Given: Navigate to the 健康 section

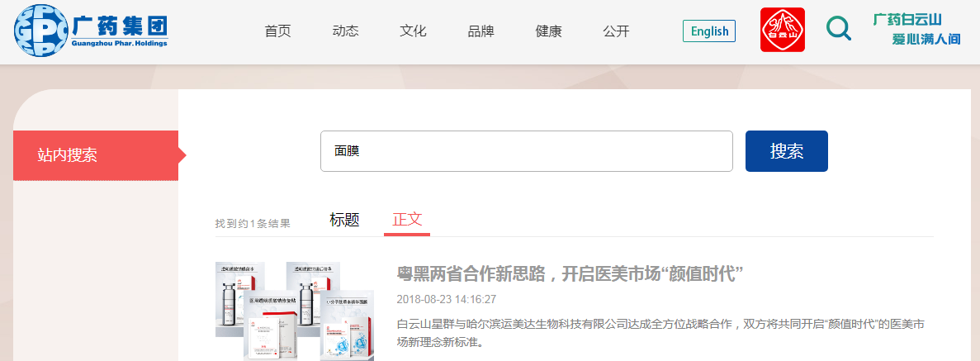Looking at the screenshot, I should [x=548, y=31].
